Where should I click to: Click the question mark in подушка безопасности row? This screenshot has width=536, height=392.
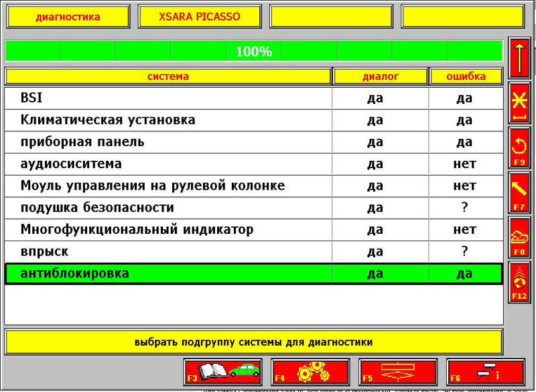(x=464, y=207)
